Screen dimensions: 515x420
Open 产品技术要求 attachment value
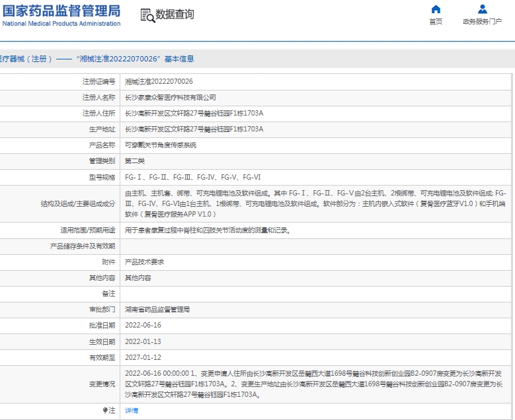[x=144, y=262]
